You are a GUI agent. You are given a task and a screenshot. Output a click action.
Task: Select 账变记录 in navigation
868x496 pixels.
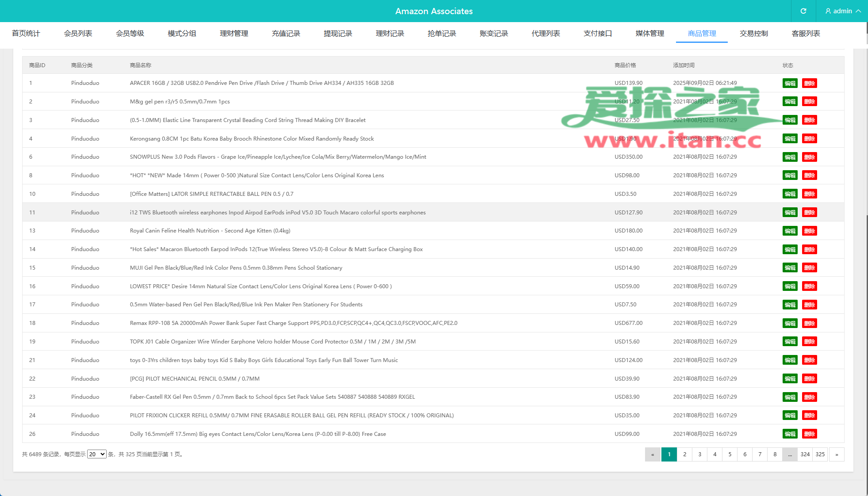click(494, 34)
